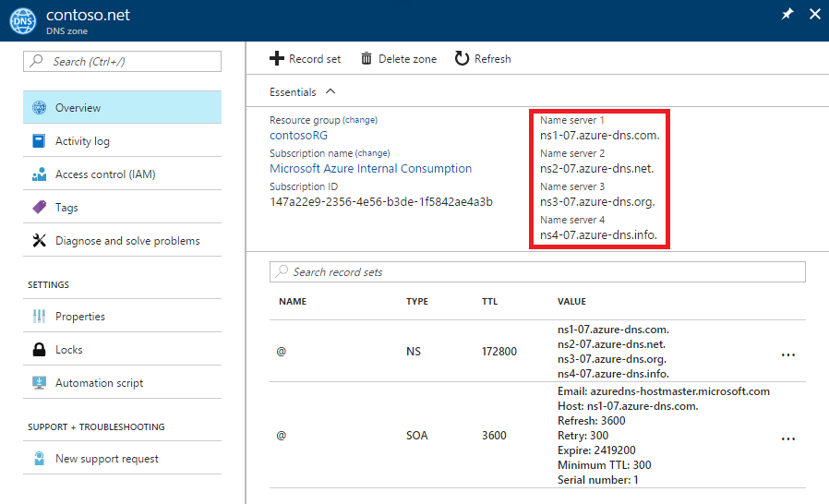
Task: Click the Locks padlock icon
Action: pos(39,350)
